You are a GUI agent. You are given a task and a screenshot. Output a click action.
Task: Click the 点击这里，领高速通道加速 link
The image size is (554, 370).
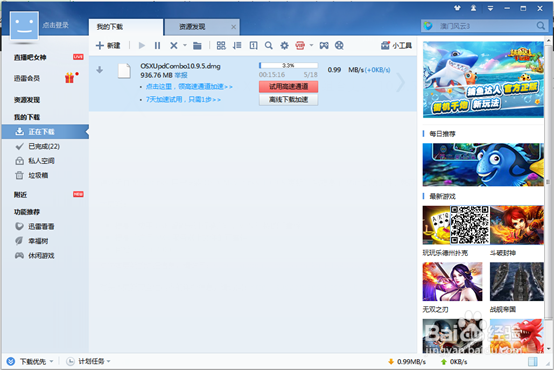click(189, 87)
